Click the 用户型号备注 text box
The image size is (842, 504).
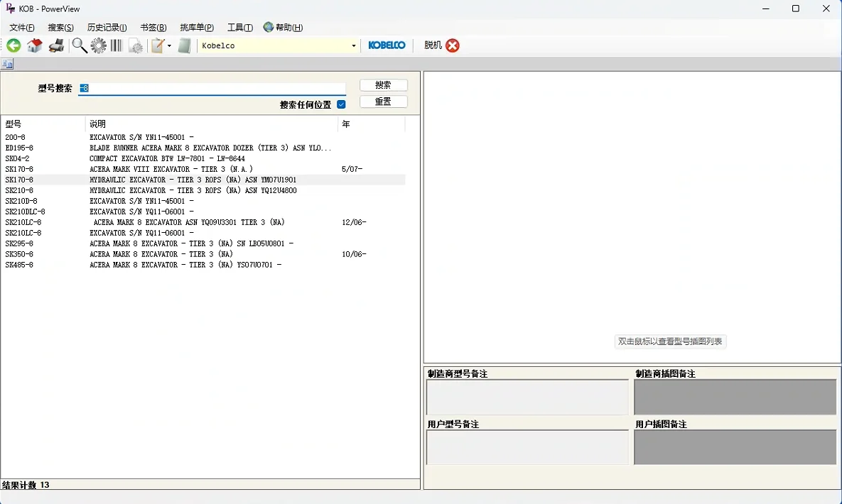527,447
